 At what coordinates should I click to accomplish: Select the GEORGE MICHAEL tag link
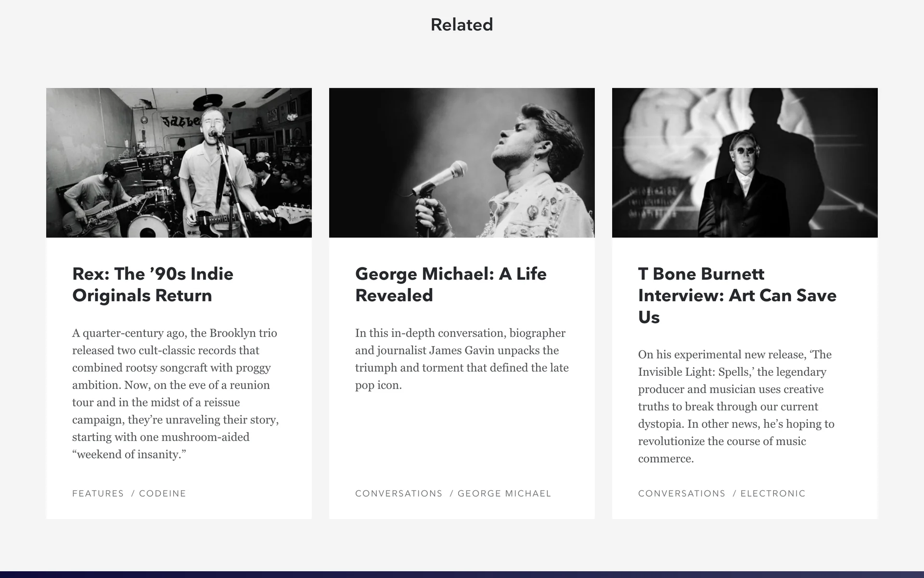point(504,493)
